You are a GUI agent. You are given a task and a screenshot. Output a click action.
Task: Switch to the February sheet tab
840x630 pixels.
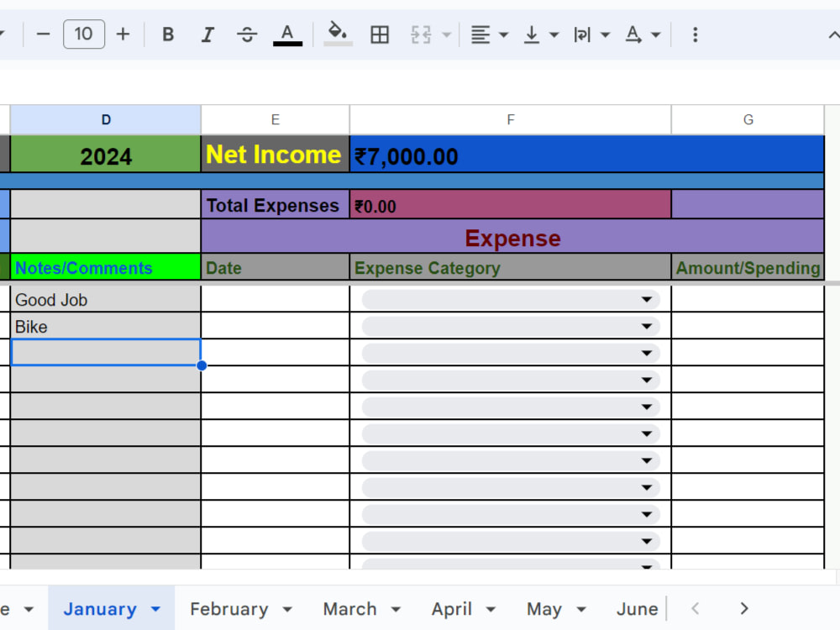(x=228, y=608)
